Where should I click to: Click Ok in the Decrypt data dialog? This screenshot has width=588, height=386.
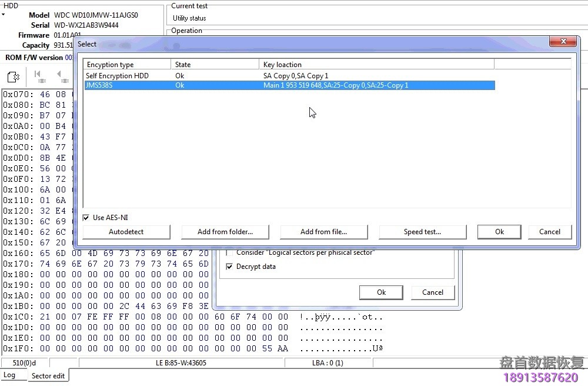point(381,292)
